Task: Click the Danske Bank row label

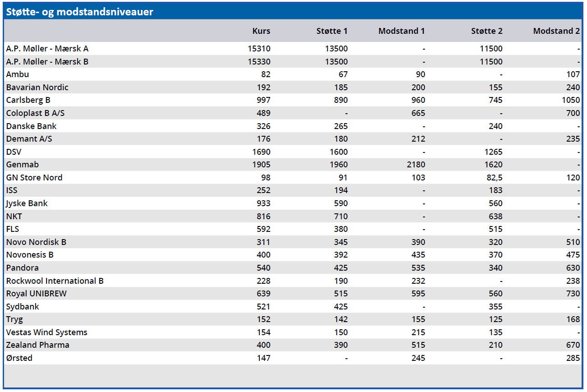Action: tap(32, 126)
